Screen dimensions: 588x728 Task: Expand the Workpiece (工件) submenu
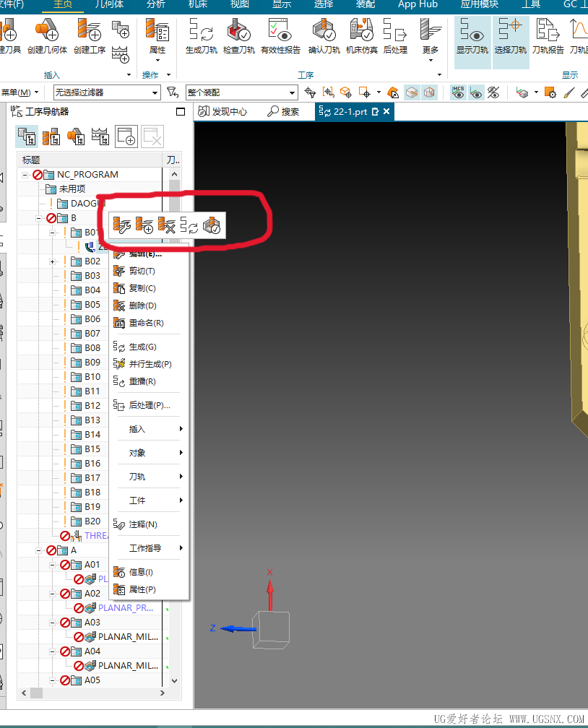tap(149, 500)
